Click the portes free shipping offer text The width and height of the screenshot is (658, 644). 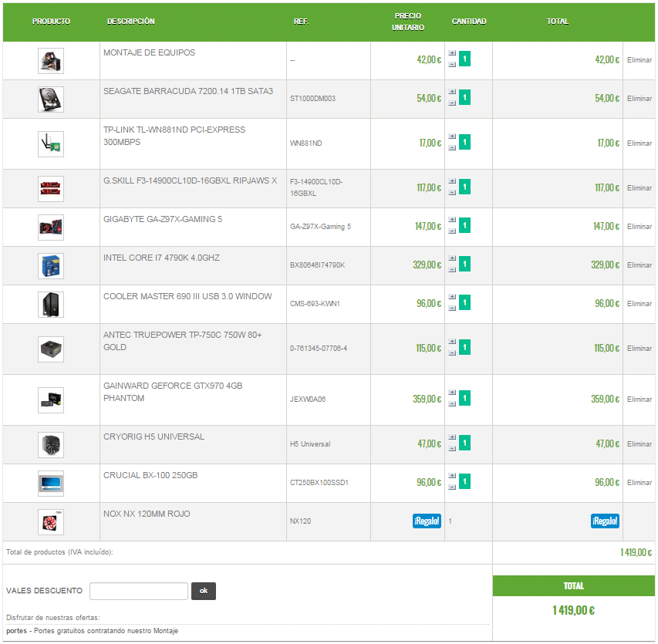click(x=93, y=631)
